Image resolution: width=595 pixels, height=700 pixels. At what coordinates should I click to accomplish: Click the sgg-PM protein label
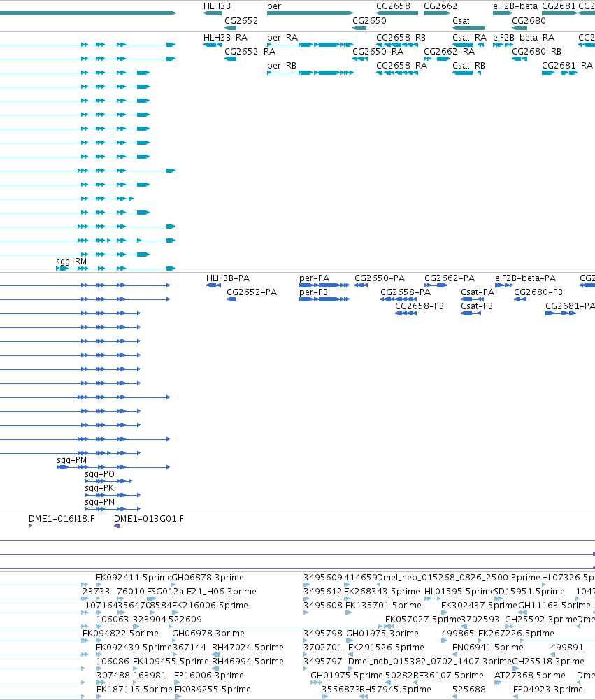[72, 460]
